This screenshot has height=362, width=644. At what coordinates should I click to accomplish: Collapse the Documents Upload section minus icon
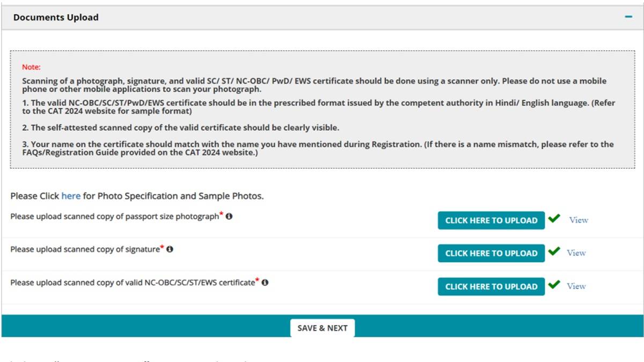tap(628, 17)
